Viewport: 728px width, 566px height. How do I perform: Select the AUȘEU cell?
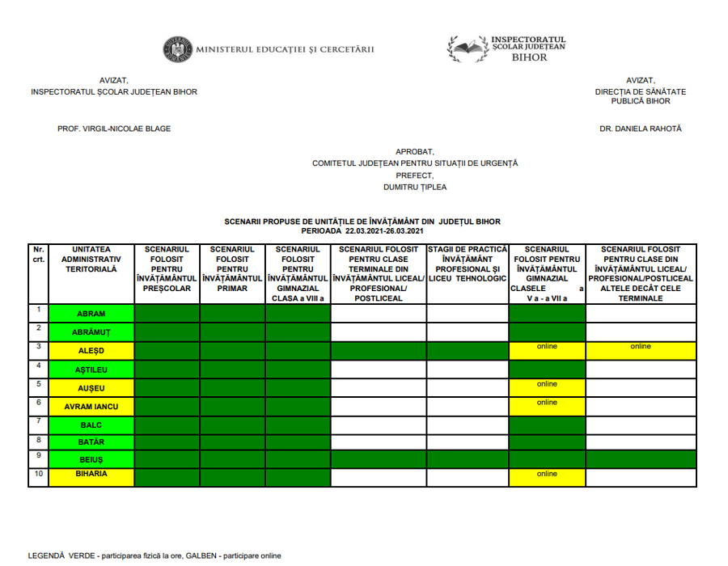pos(91,388)
